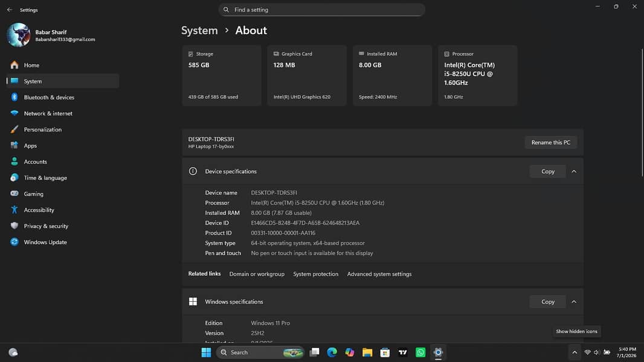644x362 pixels.
Task: Open the Graphics Card 128 MB card
Action: click(307, 75)
